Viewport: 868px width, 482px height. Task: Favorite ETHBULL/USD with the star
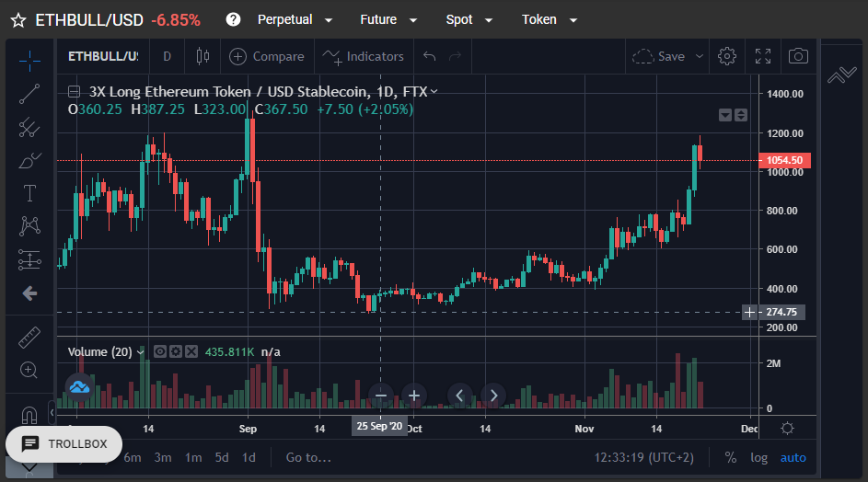18,20
